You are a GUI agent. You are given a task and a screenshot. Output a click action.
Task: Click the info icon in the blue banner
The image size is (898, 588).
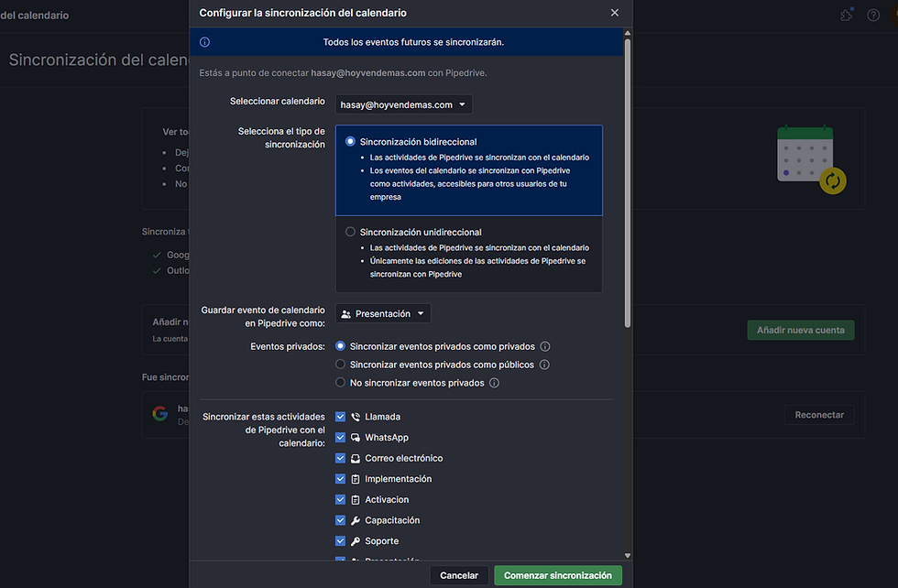[204, 42]
